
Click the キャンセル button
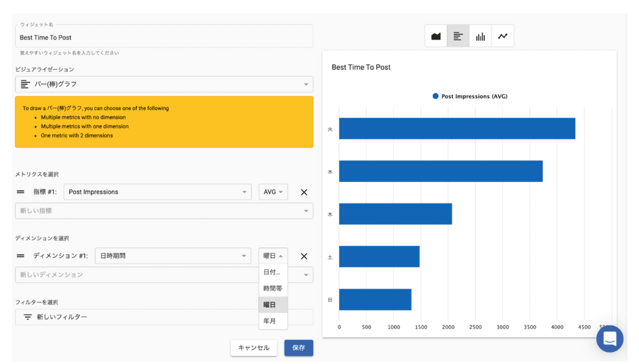click(254, 348)
